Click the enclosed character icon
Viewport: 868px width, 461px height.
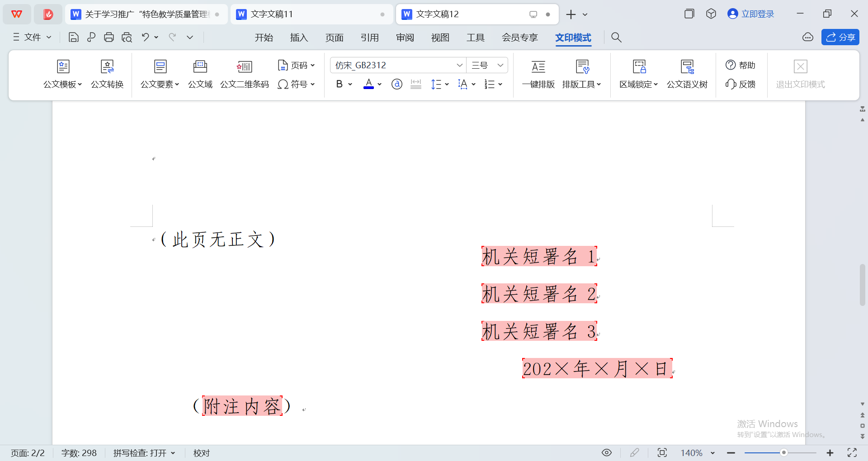pos(397,85)
